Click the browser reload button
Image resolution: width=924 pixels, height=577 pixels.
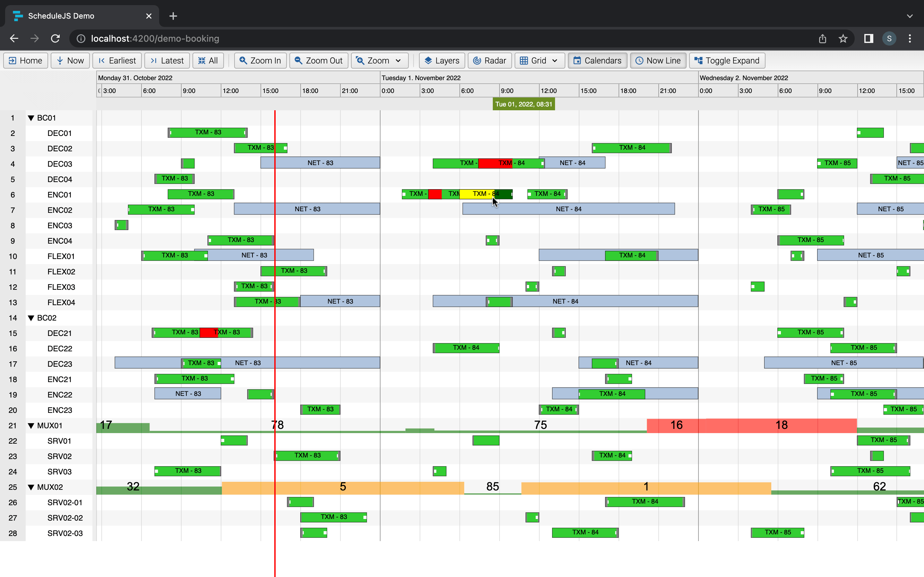[56, 38]
